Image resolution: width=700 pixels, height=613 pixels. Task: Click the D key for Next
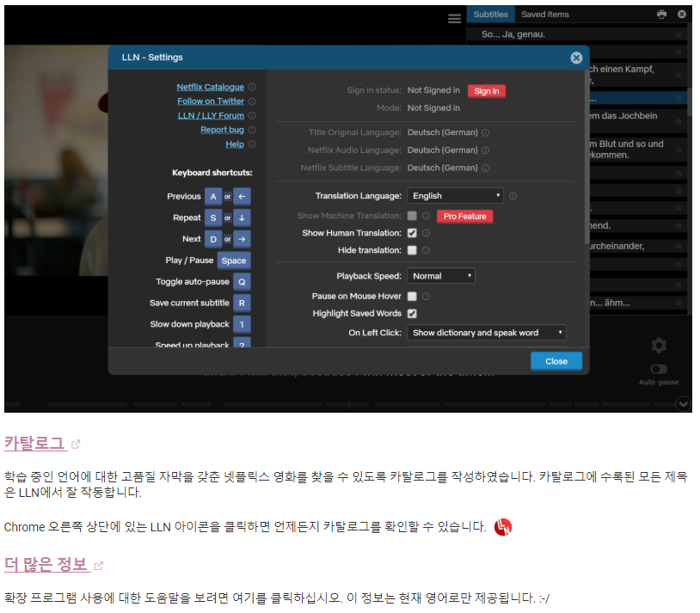pyautogui.click(x=213, y=239)
